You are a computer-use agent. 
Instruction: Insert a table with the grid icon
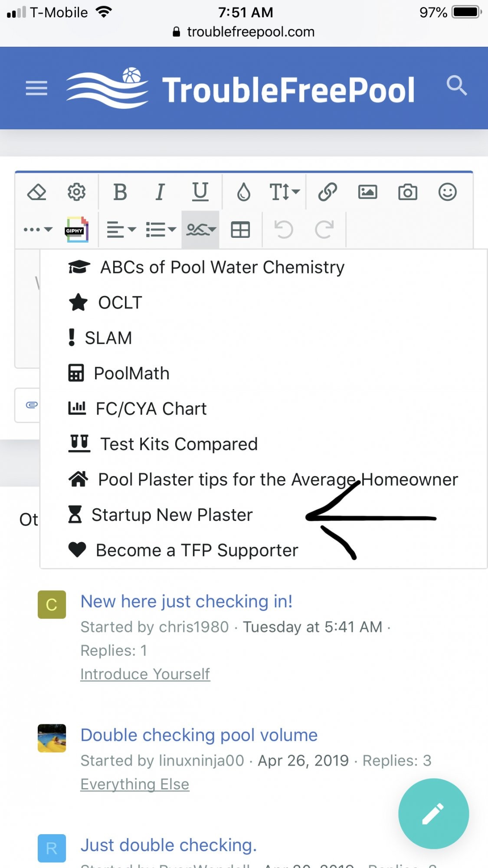(x=240, y=230)
